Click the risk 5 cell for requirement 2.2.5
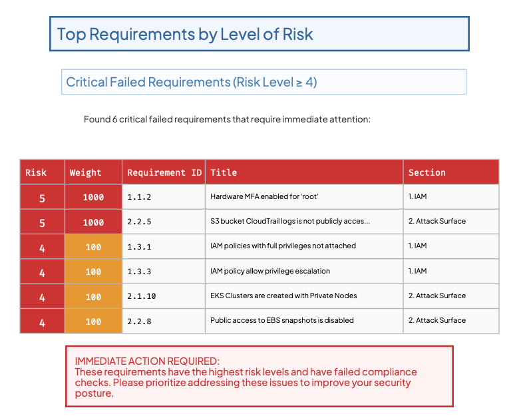Image resolution: width=519 pixels, height=420 pixels. (43, 222)
